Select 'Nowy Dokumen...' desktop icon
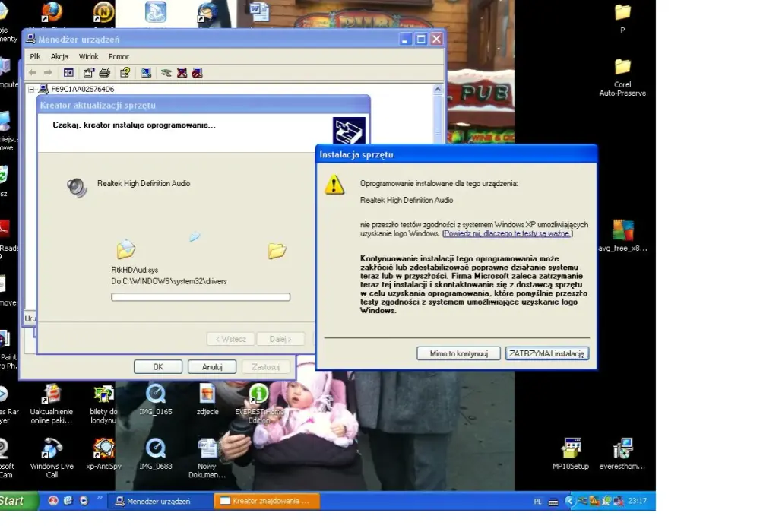 point(207,458)
